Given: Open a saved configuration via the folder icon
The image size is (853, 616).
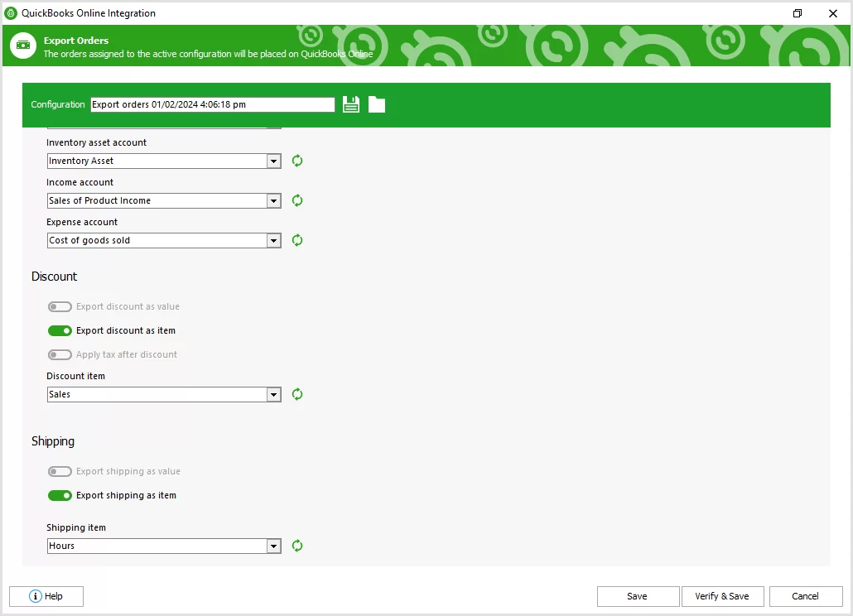Looking at the screenshot, I should [x=376, y=103].
